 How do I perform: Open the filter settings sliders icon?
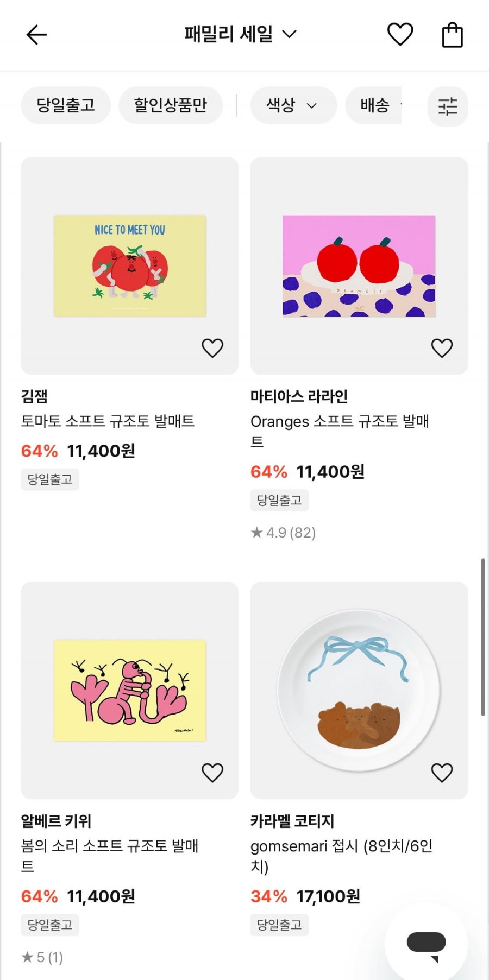448,106
